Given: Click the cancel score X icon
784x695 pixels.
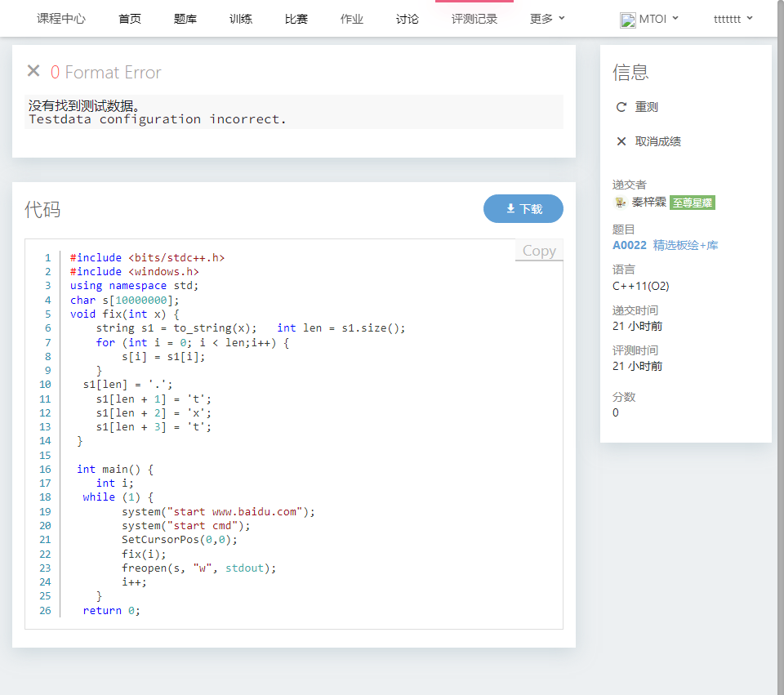Looking at the screenshot, I should coord(621,141).
